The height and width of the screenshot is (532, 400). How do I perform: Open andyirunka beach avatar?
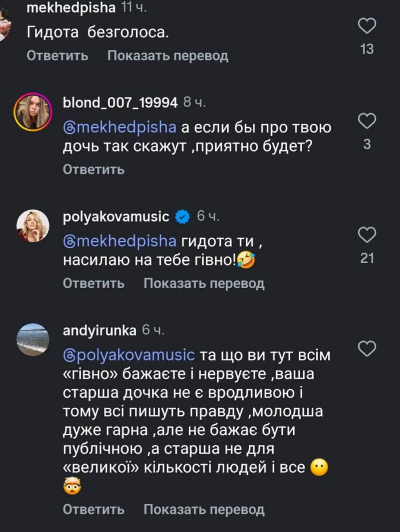coord(33,340)
